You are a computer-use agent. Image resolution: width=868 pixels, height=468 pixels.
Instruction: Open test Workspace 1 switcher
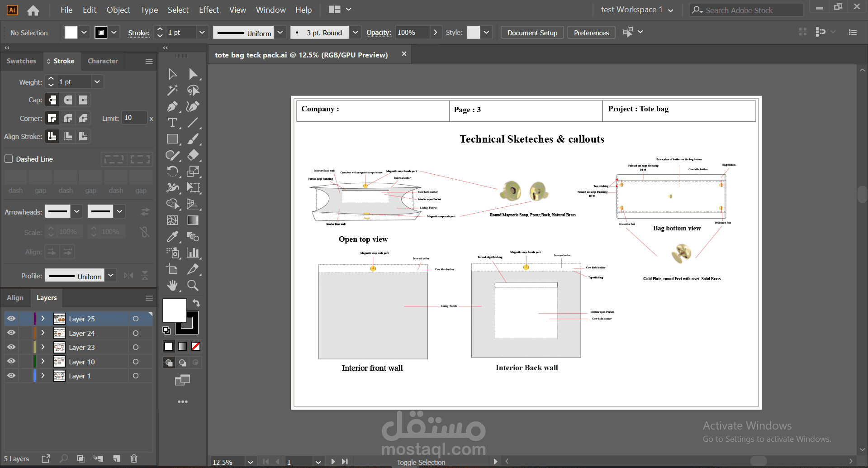click(637, 10)
